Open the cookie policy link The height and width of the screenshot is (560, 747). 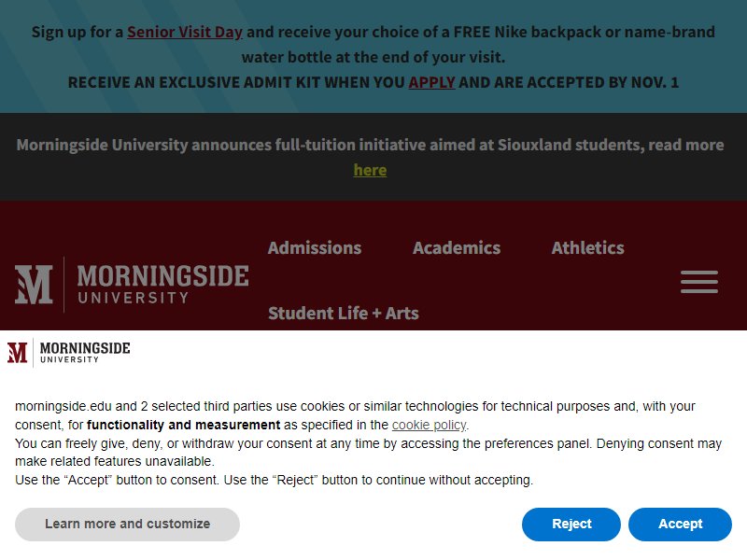430,425
